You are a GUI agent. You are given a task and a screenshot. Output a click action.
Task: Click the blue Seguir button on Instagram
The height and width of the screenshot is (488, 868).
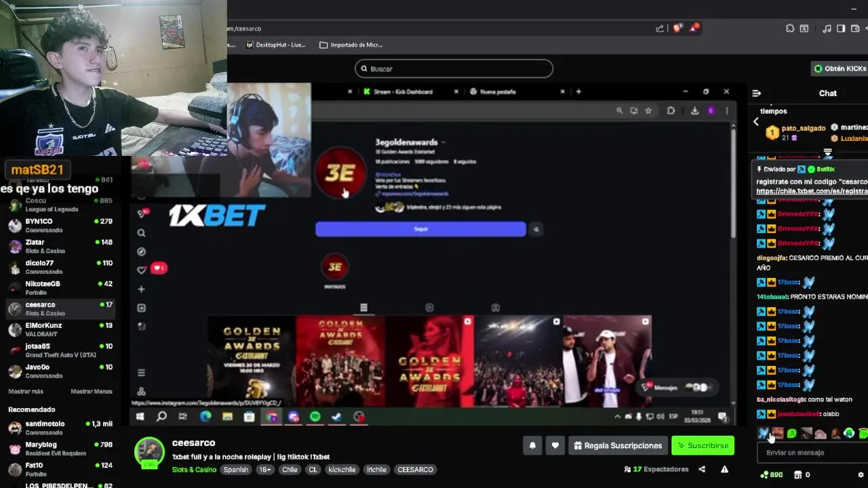[420, 229]
